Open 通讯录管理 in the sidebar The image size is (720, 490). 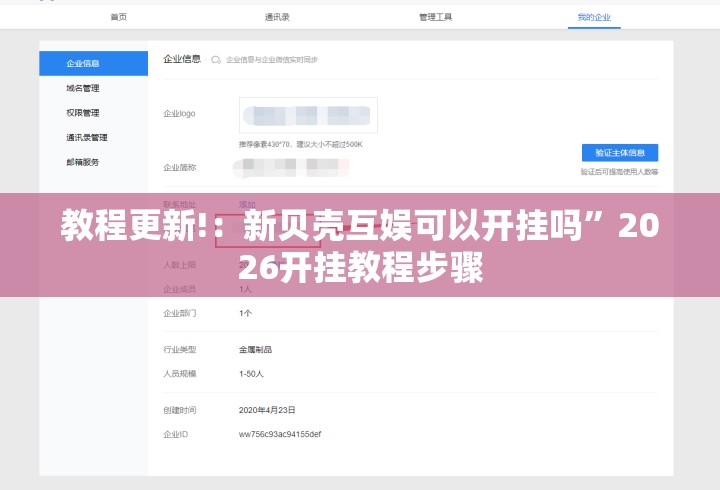tap(87, 137)
